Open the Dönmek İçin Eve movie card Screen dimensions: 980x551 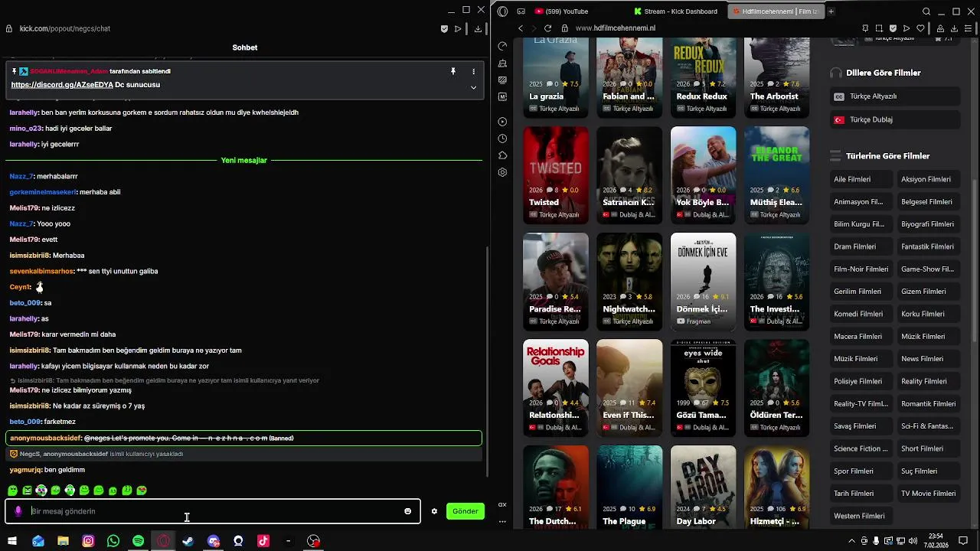[703, 281]
